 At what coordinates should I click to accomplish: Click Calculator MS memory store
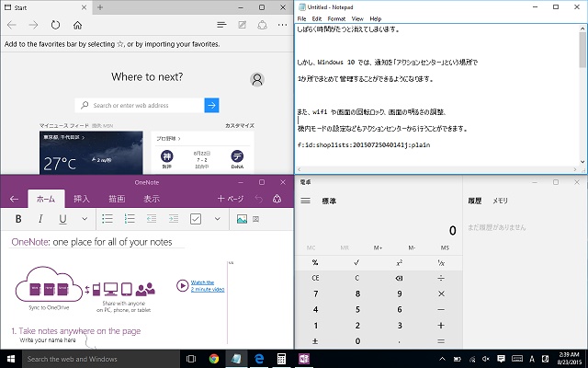click(445, 247)
